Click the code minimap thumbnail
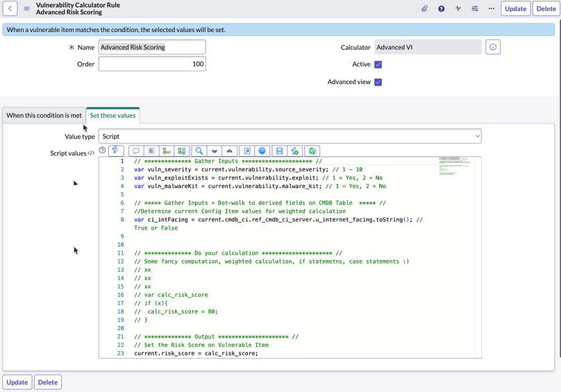The image size is (561, 392). point(454,166)
